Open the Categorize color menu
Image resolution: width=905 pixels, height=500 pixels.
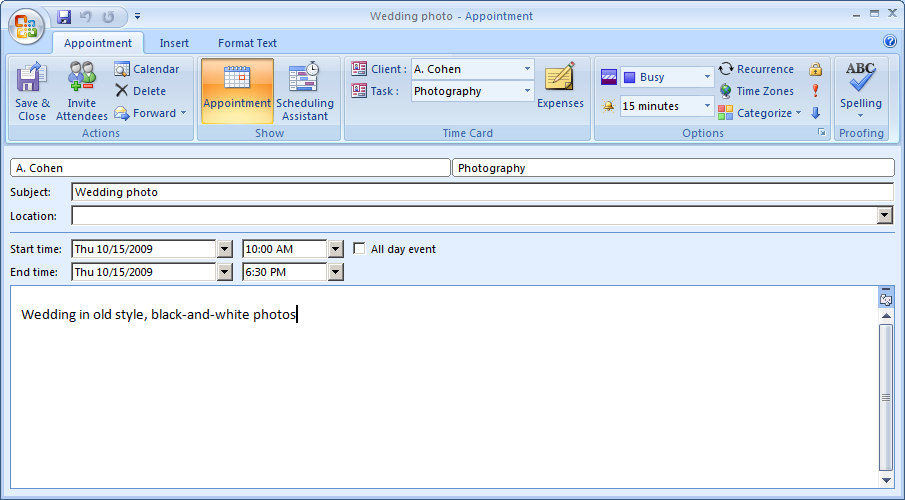[x=760, y=113]
